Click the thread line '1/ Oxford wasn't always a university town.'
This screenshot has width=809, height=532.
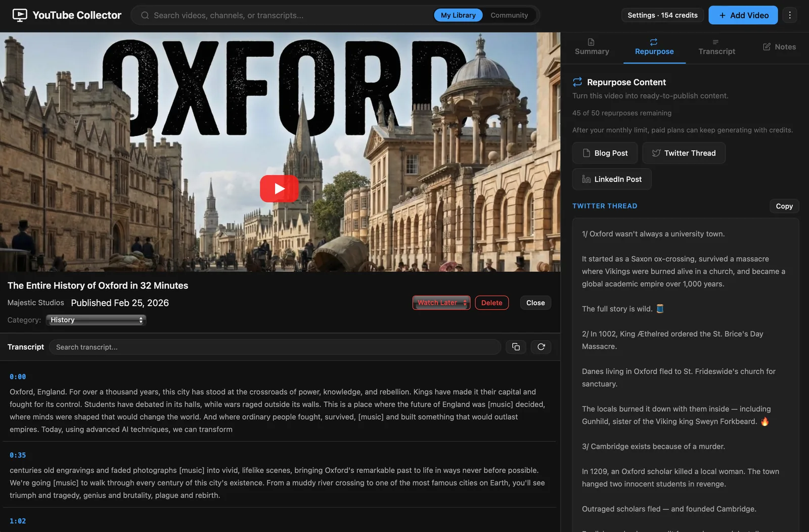pyautogui.click(x=653, y=234)
